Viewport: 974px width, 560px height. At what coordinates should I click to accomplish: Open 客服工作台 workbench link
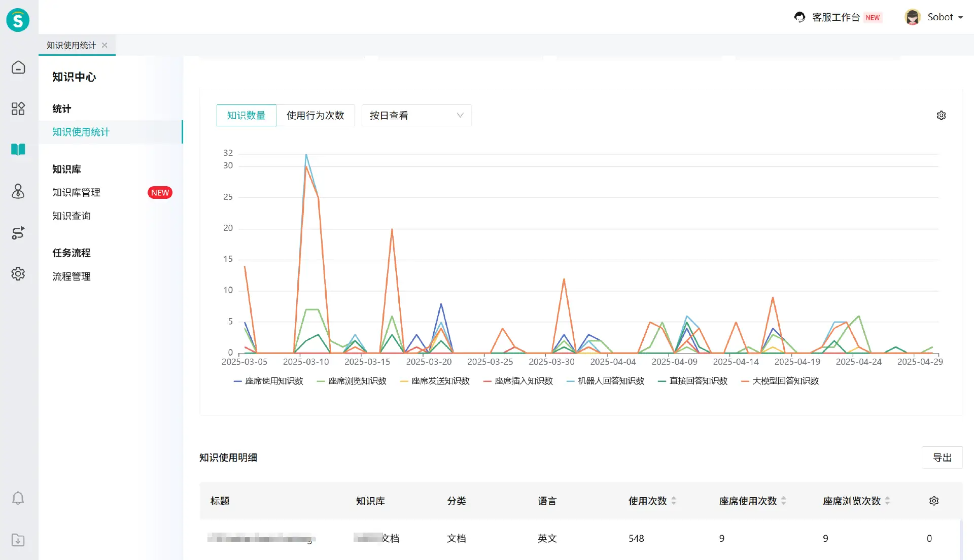[836, 17]
